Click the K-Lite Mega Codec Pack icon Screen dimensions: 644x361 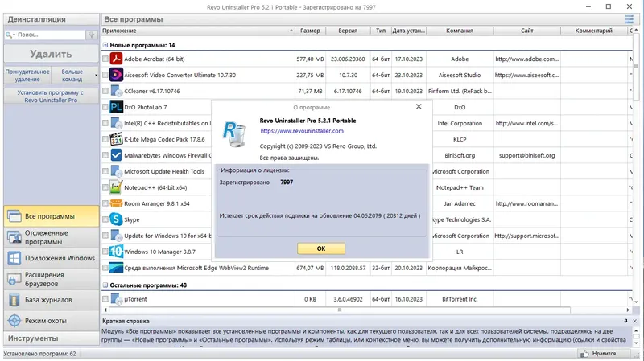116,139
